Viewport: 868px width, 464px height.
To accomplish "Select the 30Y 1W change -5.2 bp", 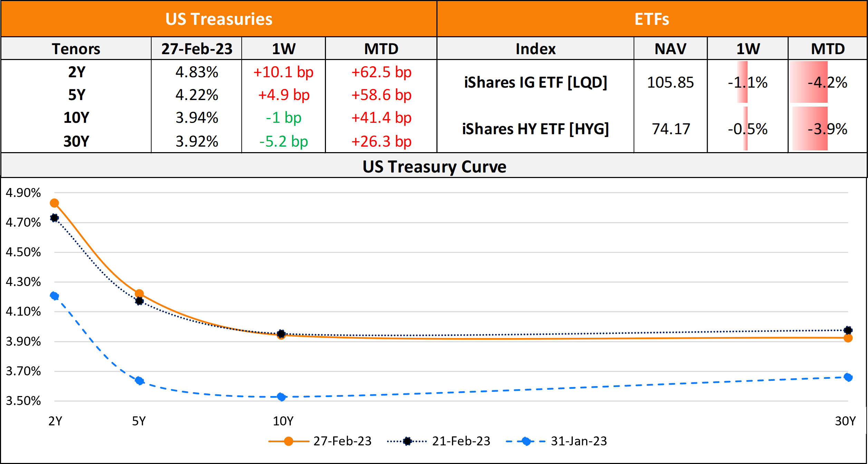I will coord(283,141).
